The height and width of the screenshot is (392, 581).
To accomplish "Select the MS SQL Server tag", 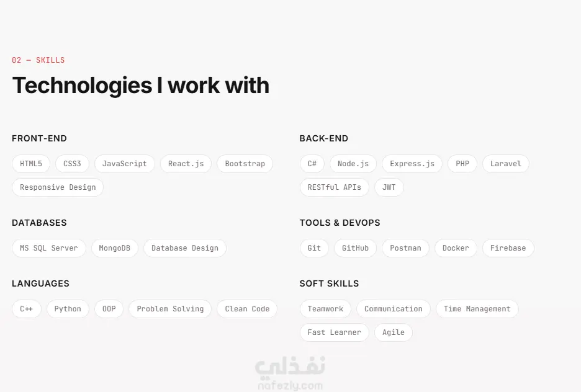I will 48,248.
